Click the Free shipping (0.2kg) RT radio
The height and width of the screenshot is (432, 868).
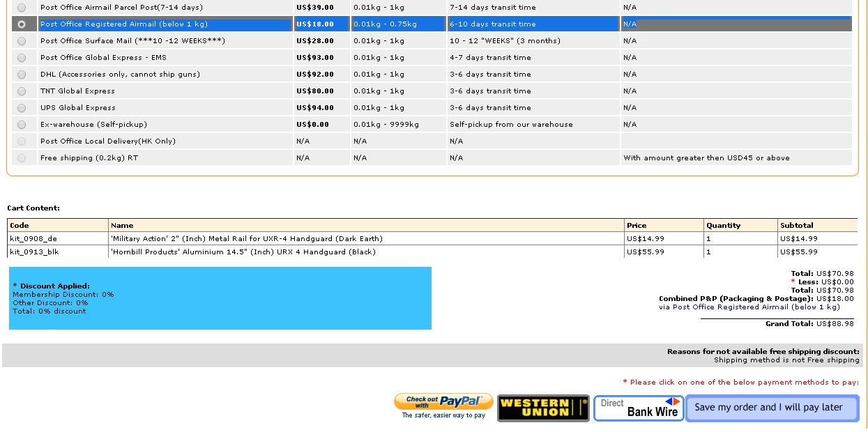(22, 158)
